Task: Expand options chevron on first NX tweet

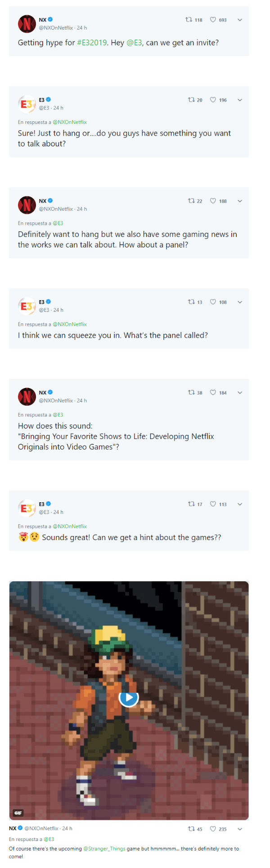Action: point(240,20)
